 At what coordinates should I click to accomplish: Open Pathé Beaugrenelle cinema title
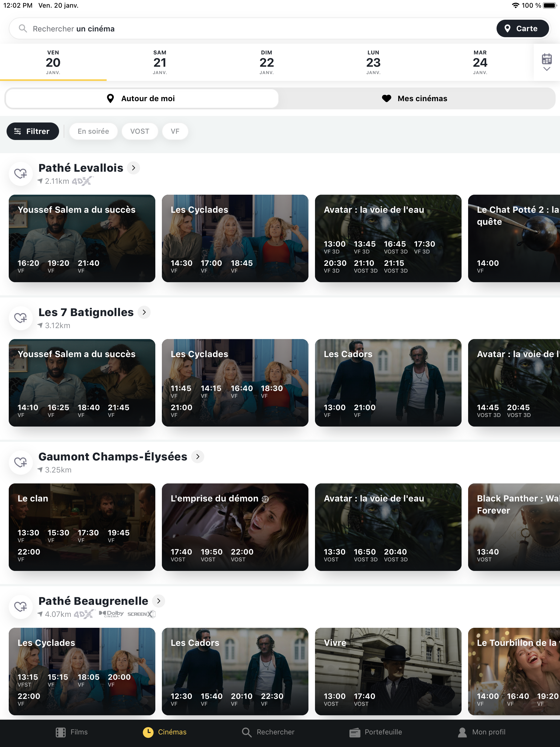[x=93, y=601]
